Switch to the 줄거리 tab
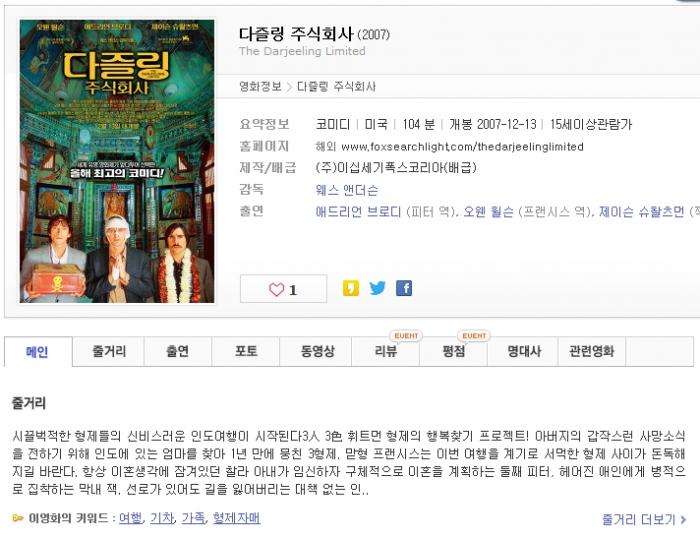Image resolution: width=700 pixels, height=538 pixels. pyautogui.click(x=108, y=351)
